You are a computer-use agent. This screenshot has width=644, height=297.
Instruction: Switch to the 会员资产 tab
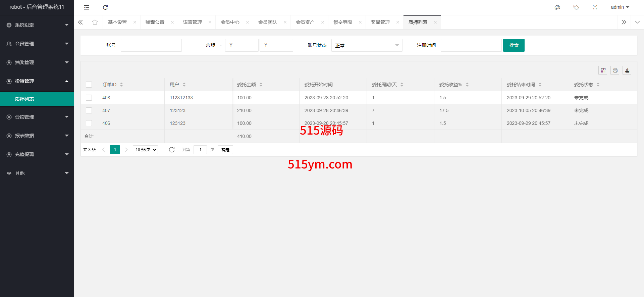click(305, 22)
